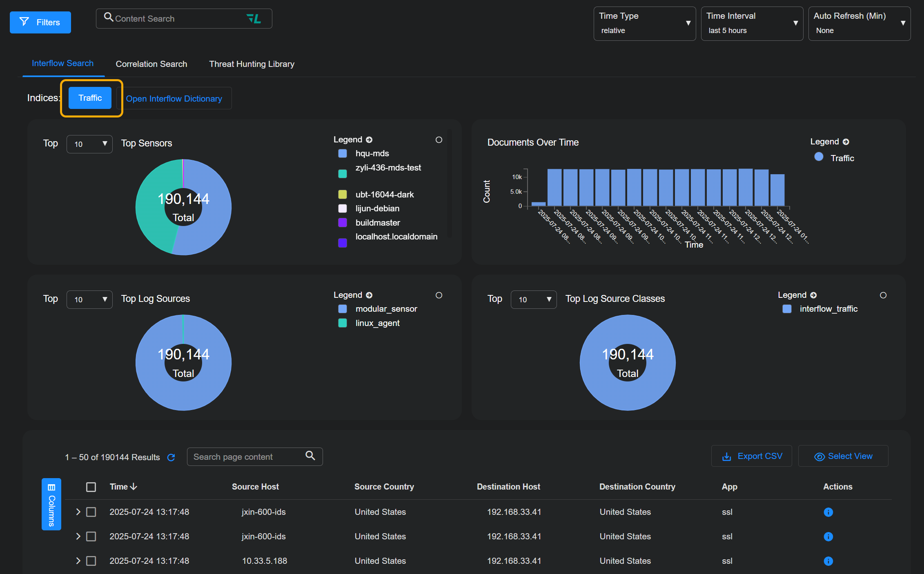Screen dimensions: 924x574
Task: Check the select-all rows checkbox
Action: (91, 487)
